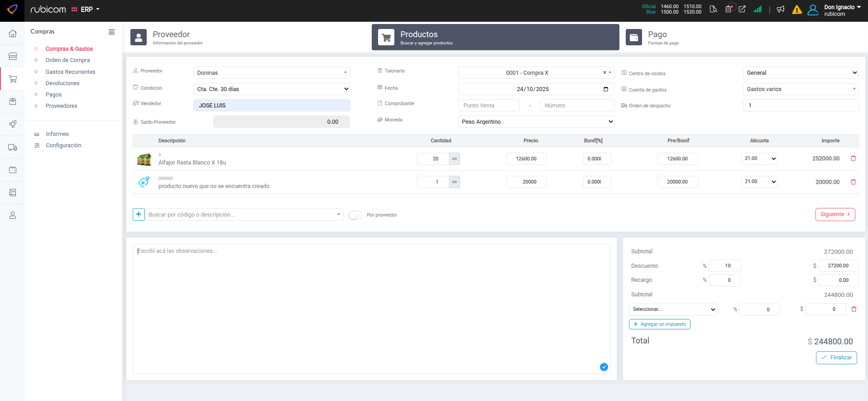Expand the Moneda Peso Argentino dropdown

(536, 122)
